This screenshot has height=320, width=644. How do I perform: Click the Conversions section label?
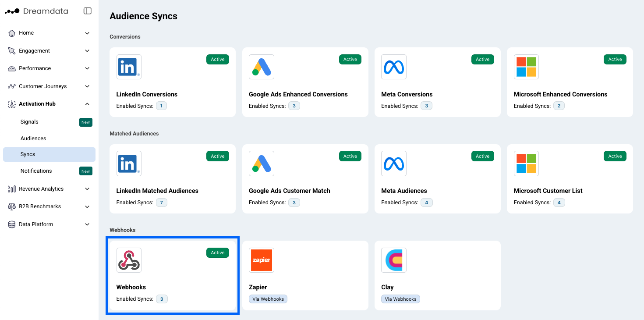click(x=125, y=37)
